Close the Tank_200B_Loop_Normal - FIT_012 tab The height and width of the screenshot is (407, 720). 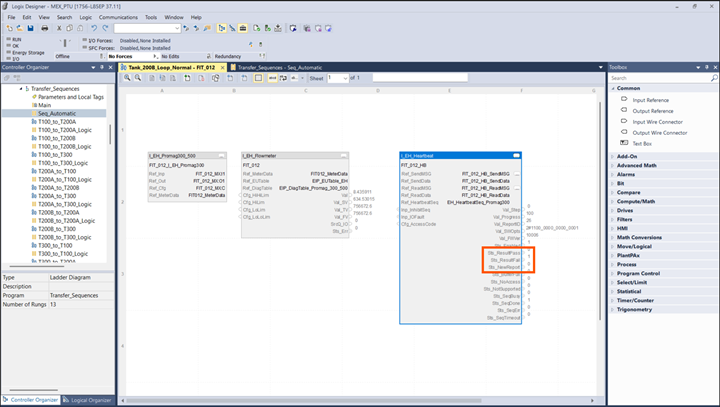pyautogui.click(x=223, y=68)
